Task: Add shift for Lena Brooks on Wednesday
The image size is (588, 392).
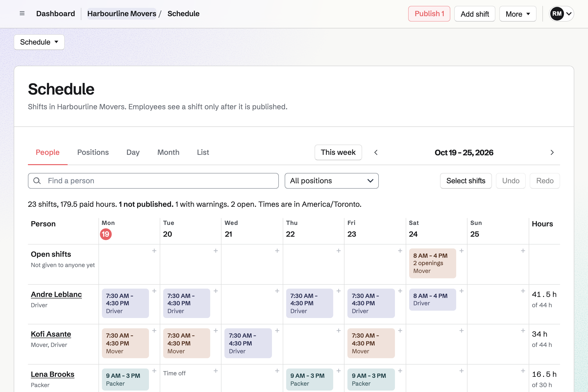Action: [277, 370]
